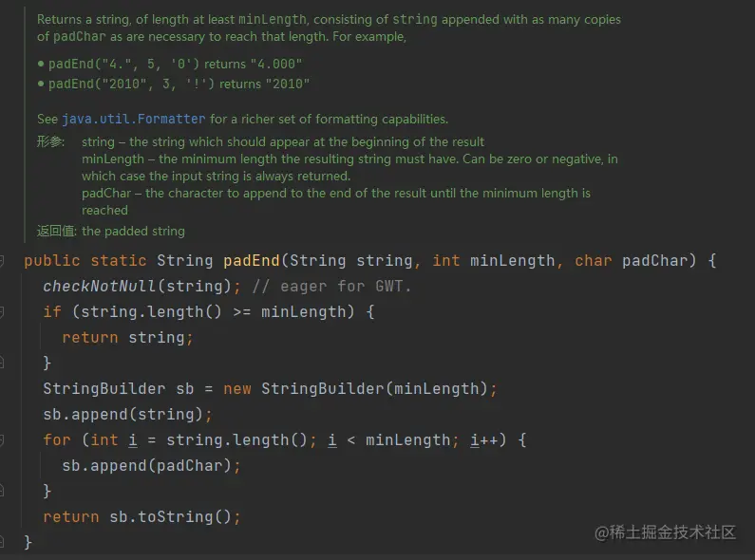Click the checkNotNull method call
755x560 pixels.
point(99,287)
